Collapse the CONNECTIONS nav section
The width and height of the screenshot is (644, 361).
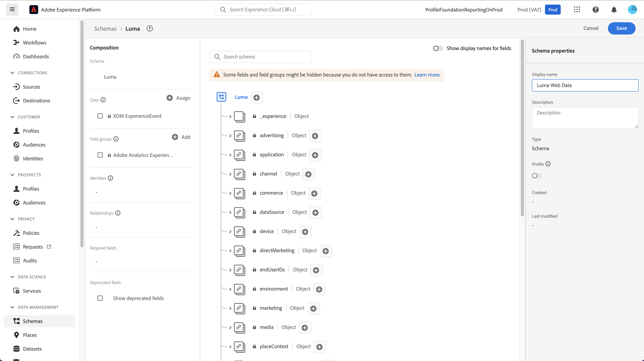(x=12, y=73)
